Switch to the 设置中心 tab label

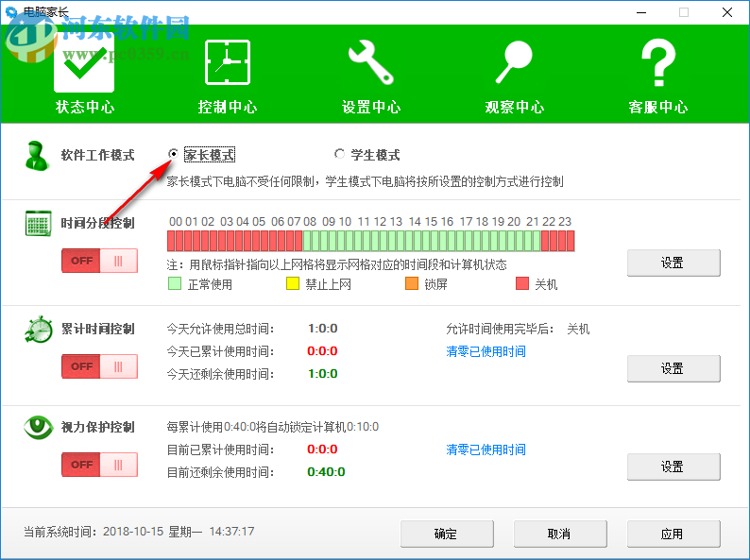[x=371, y=107]
